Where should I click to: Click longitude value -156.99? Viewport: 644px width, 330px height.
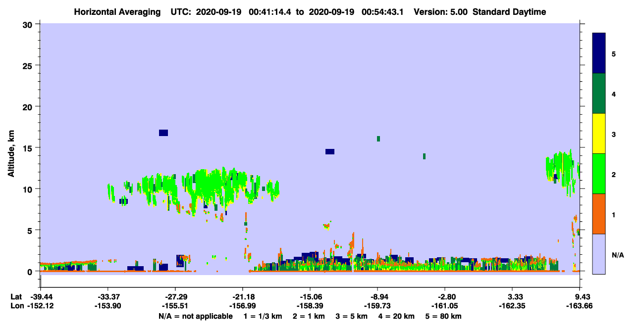242,306
